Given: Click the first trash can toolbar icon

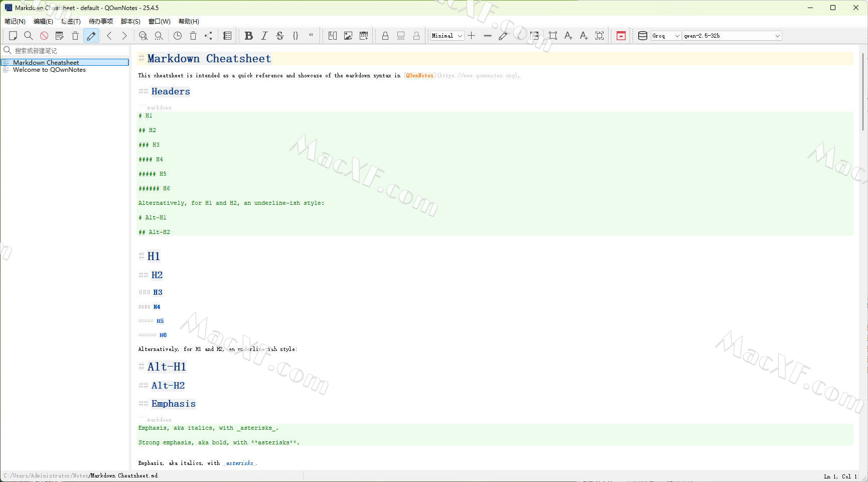Looking at the screenshot, I should [x=75, y=36].
